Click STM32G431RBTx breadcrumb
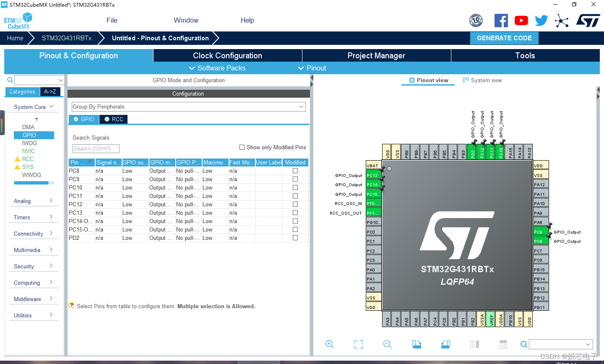 67,38
